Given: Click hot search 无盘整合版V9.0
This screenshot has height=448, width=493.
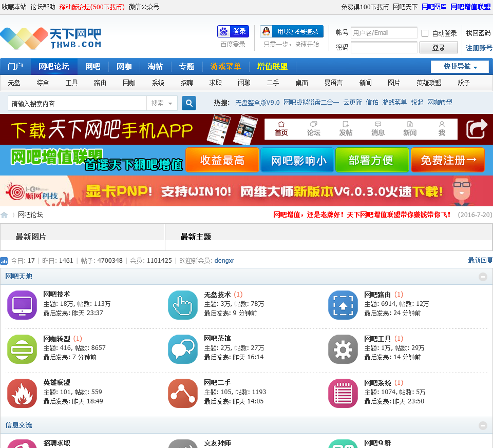Looking at the screenshot, I should coord(257,103).
